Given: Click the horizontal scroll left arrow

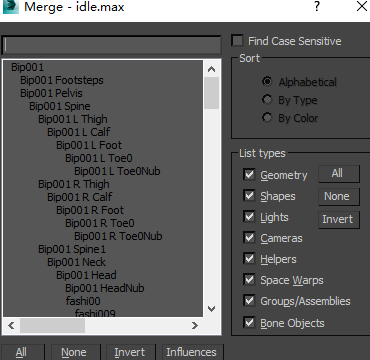Looking at the screenshot, I should (11, 325).
